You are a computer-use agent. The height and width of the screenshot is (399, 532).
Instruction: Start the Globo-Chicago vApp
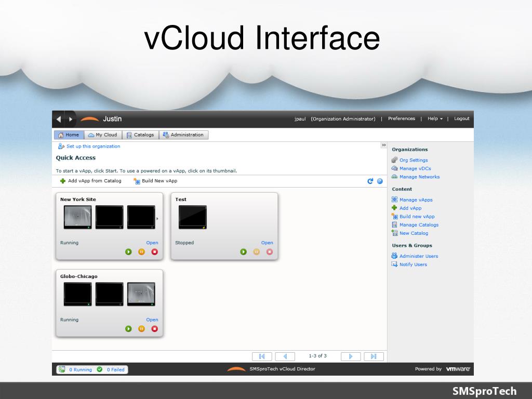128,329
